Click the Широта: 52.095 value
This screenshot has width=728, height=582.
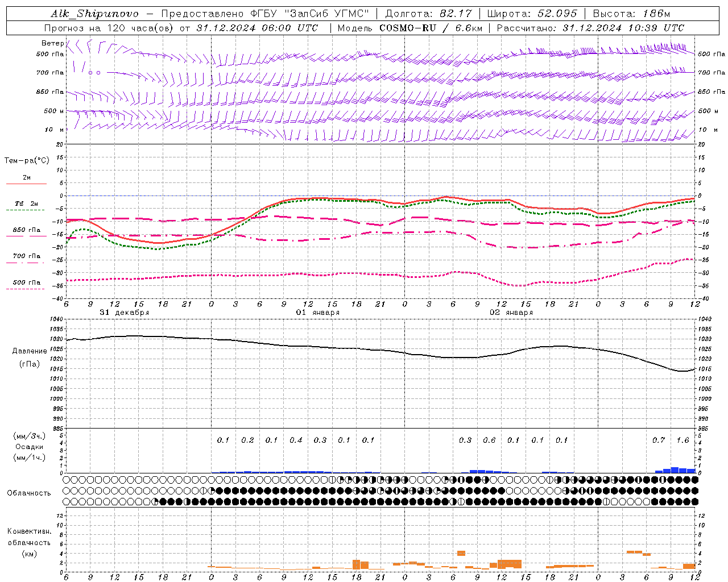point(532,14)
